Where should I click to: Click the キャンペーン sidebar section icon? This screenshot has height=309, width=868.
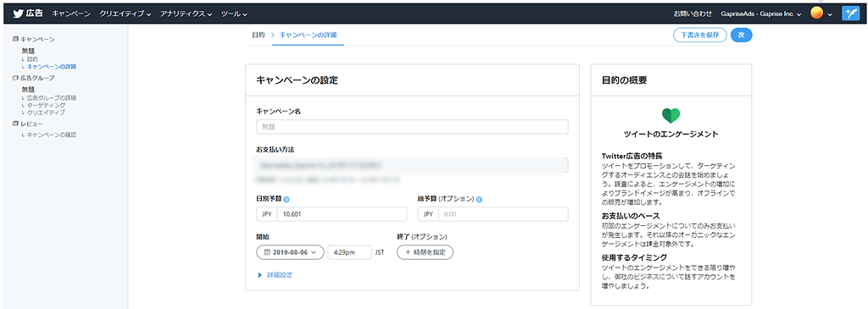coord(15,39)
